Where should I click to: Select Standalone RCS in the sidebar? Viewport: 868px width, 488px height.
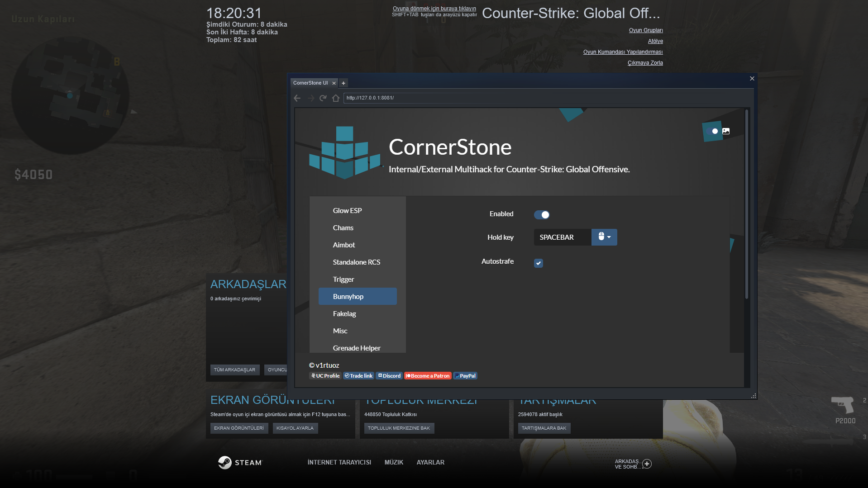point(358,262)
